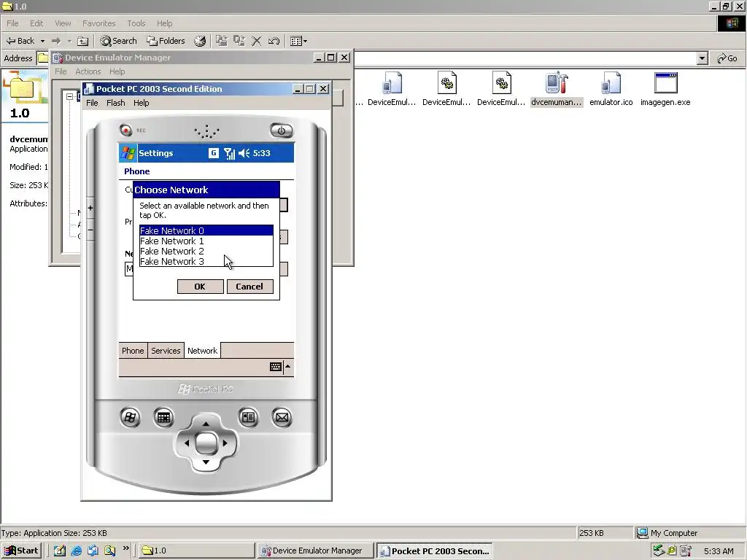Switch to the 1.0 folder taskbar button

(196, 551)
